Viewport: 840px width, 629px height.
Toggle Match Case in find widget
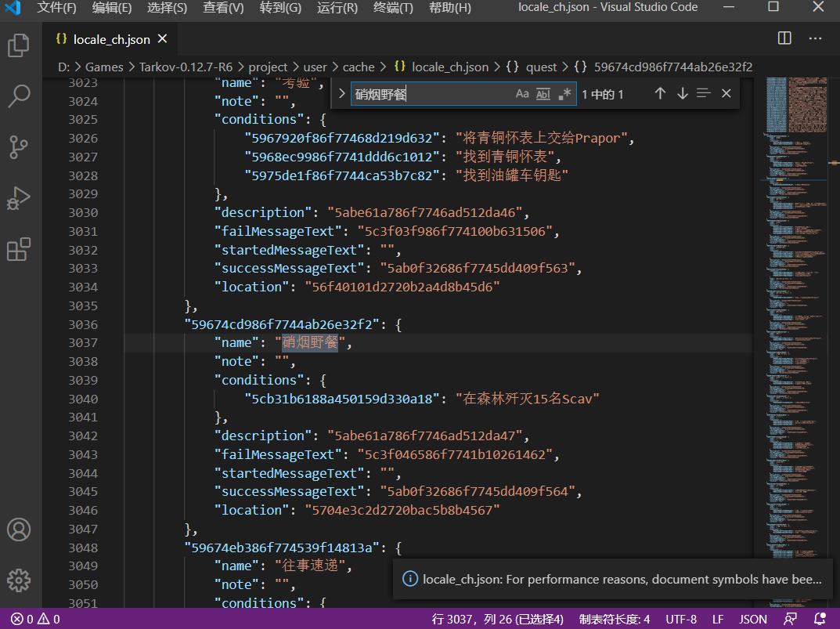tap(522, 94)
